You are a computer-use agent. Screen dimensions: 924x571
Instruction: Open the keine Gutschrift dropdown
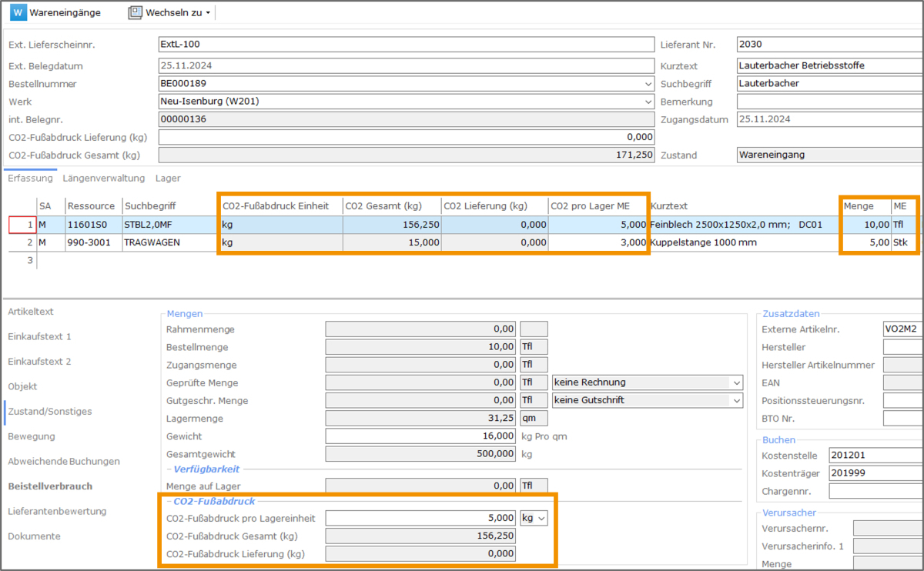(x=737, y=400)
